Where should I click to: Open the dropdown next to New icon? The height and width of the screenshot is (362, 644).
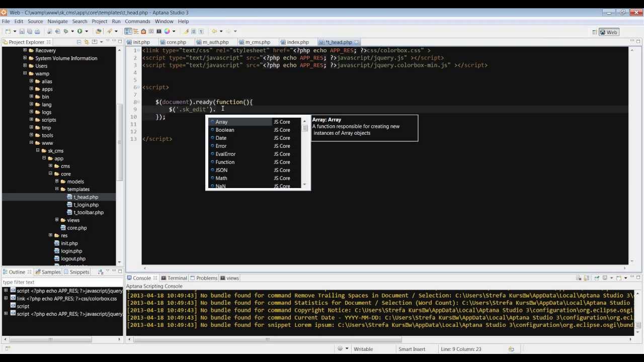coord(15,31)
